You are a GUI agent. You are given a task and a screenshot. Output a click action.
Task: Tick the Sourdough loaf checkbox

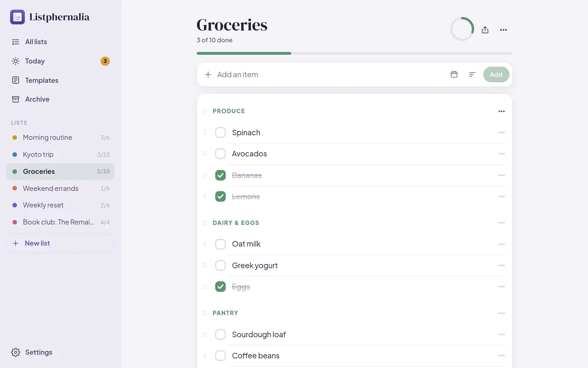click(220, 334)
